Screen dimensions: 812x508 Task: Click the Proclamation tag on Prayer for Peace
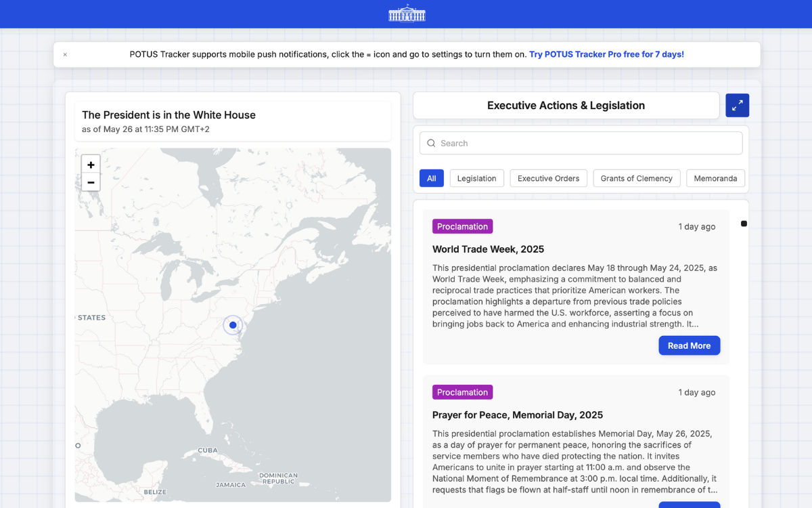463,392
